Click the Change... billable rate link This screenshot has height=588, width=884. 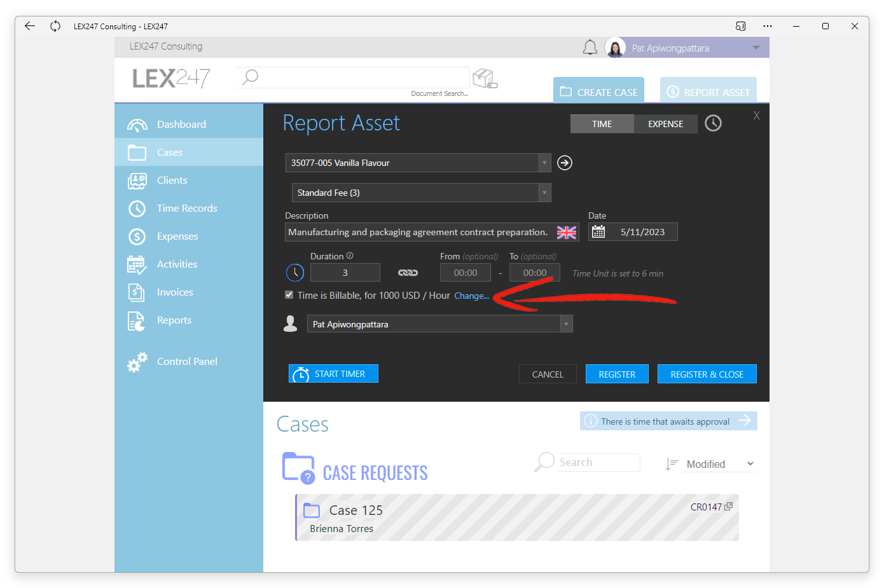[472, 296]
